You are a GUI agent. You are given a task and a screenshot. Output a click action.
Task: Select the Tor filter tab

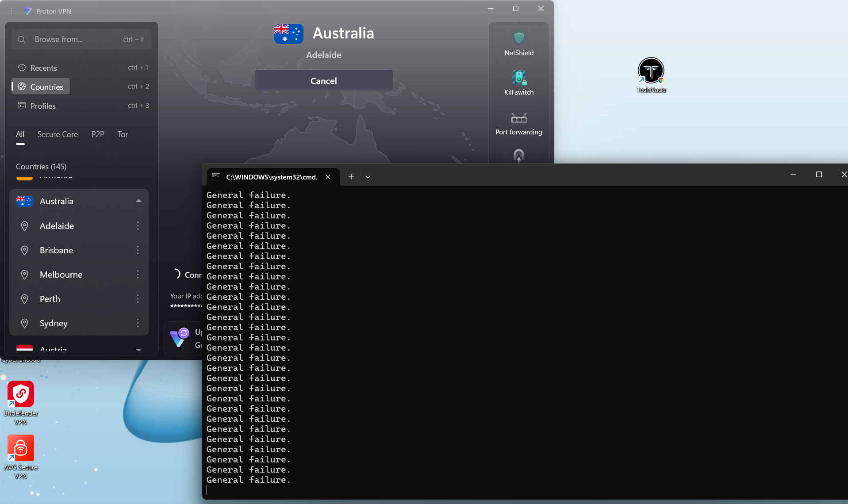coord(123,134)
